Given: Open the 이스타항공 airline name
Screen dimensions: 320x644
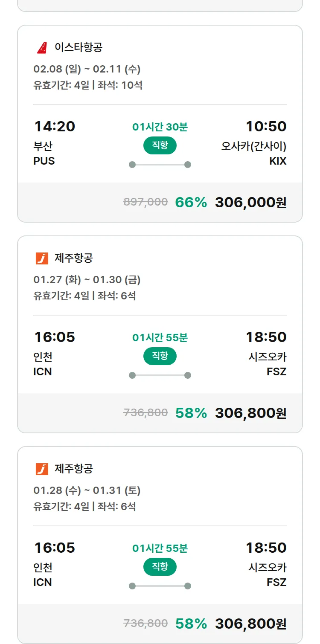Looking at the screenshot, I should 79,47.
